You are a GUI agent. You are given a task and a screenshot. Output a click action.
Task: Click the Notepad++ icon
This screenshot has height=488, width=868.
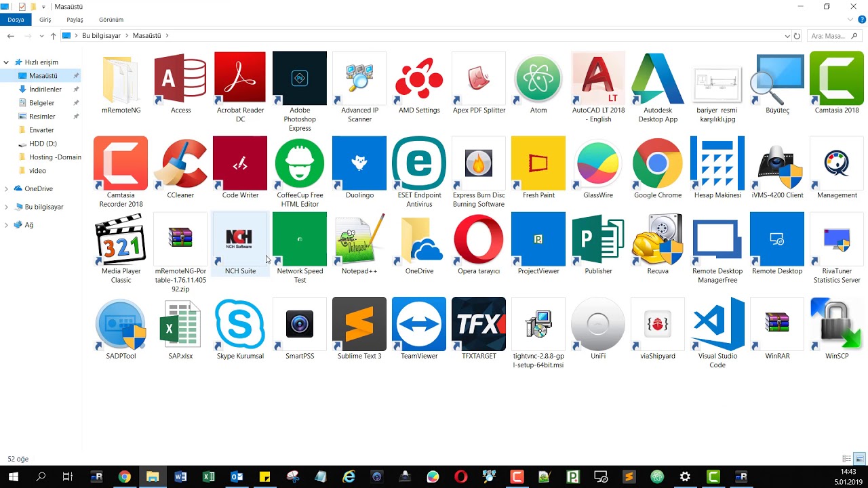pos(359,239)
